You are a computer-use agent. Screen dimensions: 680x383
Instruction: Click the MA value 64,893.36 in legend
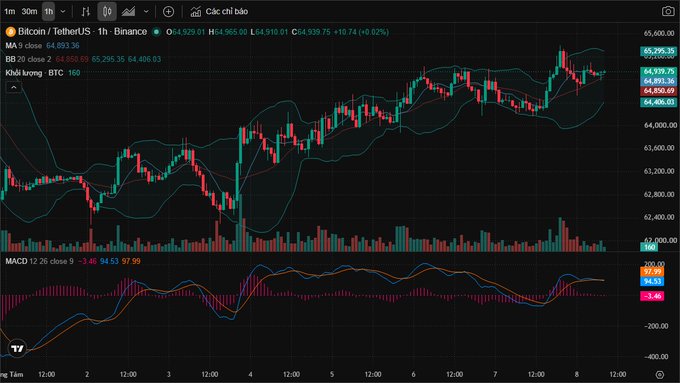63,46
